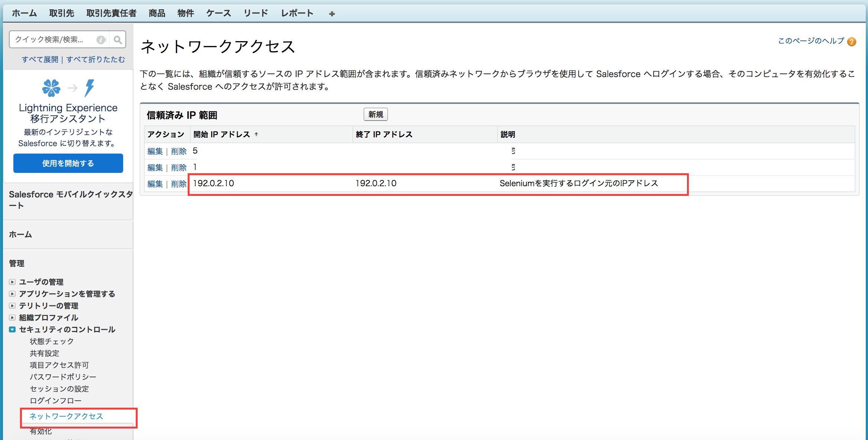Screen dimensions: 868x440
Task: Open the ホーム tab
Action: point(24,13)
